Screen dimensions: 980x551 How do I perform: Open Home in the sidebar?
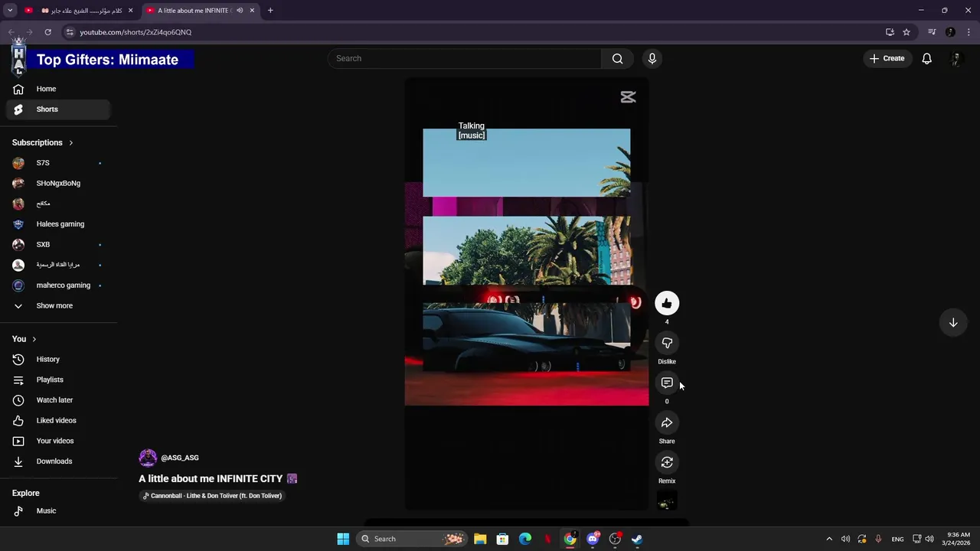(58, 89)
